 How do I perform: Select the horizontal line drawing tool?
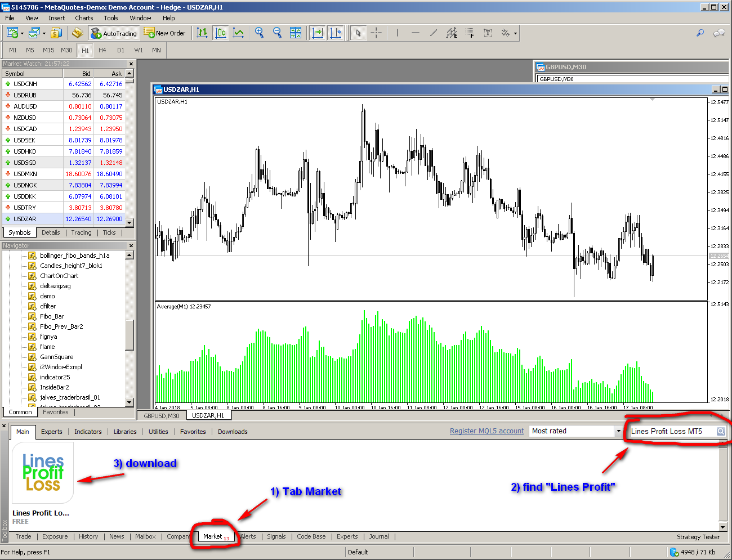(x=416, y=33)
